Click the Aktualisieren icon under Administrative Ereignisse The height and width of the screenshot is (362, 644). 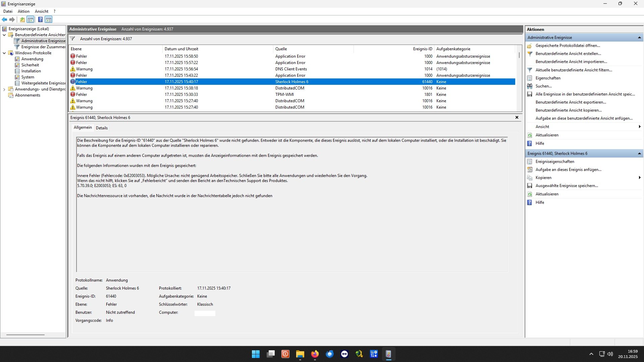coord(530,135)
